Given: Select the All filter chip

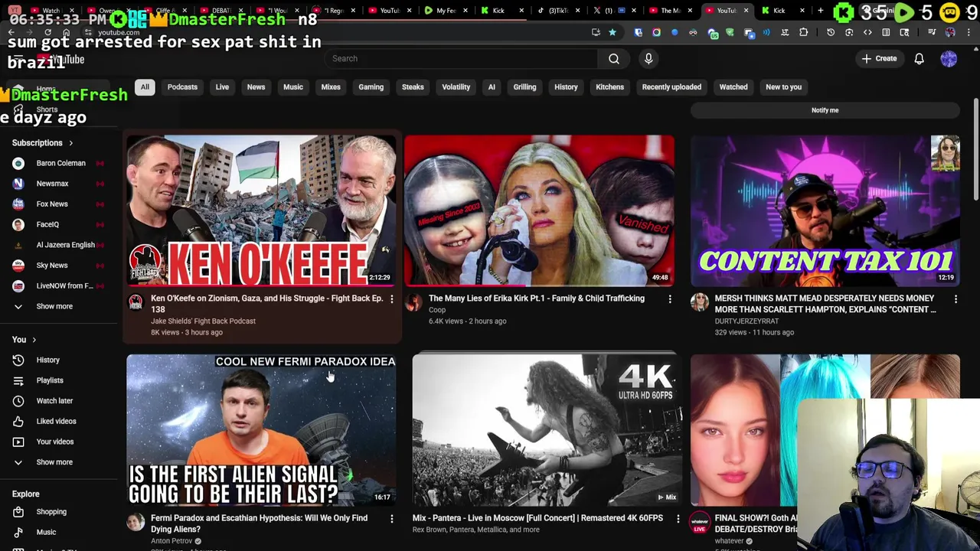Looking at the screenshot, I should point(145,87).
